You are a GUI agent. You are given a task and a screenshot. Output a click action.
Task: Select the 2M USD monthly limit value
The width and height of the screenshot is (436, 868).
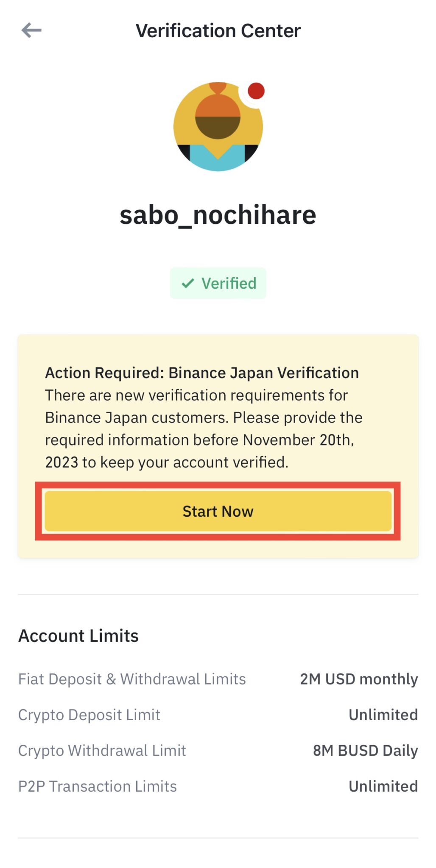[358, 679]
